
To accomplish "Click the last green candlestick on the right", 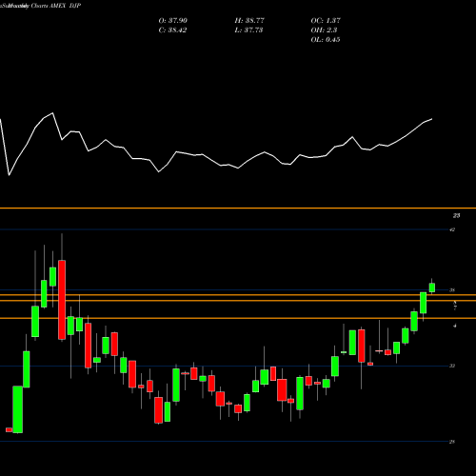I will 432,288.
